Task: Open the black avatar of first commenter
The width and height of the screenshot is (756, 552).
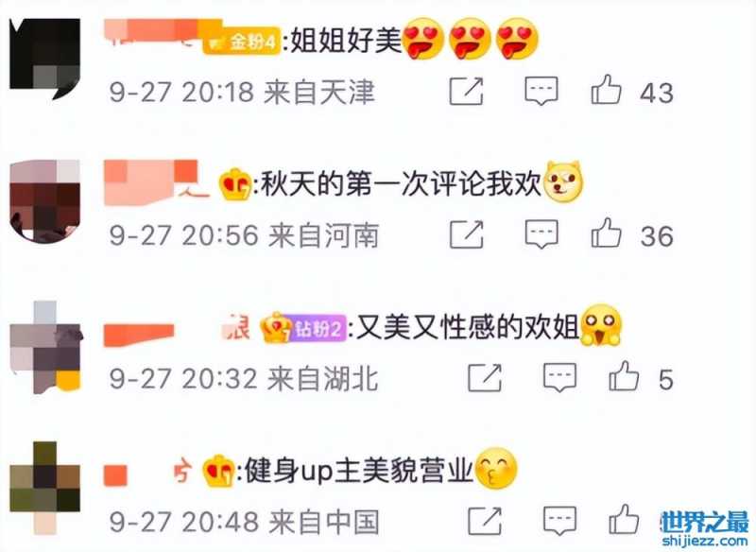Action: click(x=44, y=59)
